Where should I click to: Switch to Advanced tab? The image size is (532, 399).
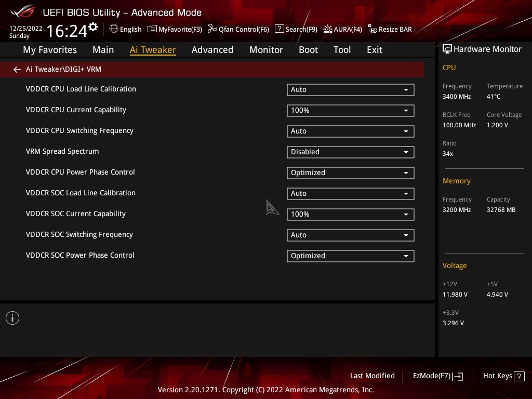pyautogui.click(x=212, y=50)
